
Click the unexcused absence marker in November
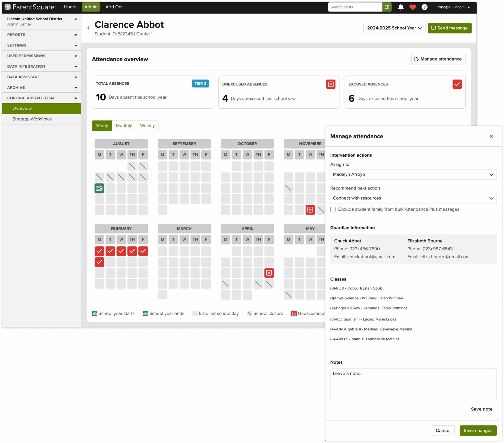point(310,210)
